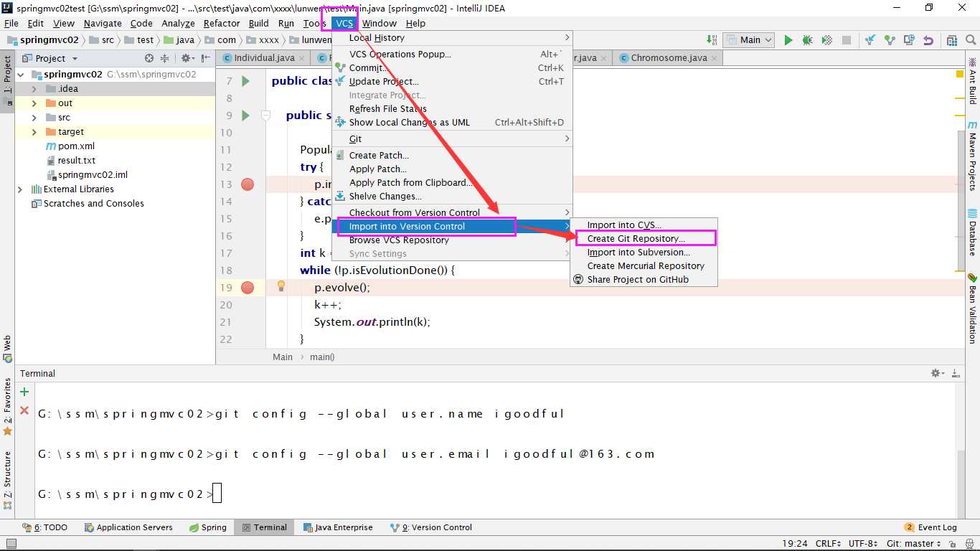Click the intention light bulb on line 19
The image size is (980, 551).
[x=281, y=286]
